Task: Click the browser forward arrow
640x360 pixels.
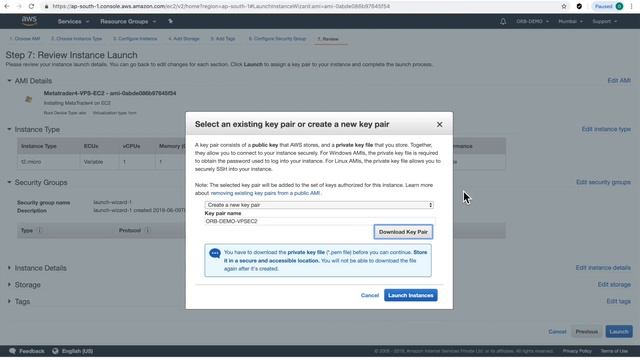Action: [19, 6]
